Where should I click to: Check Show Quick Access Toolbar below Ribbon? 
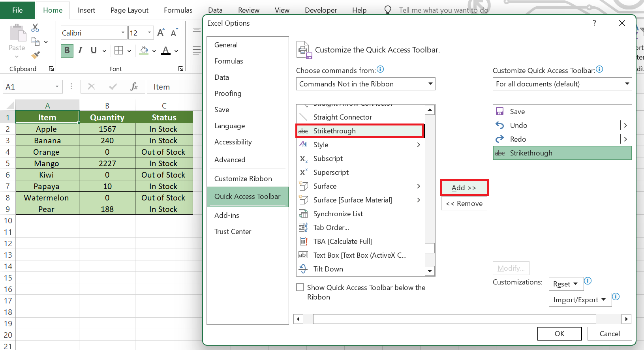(300, 287)
